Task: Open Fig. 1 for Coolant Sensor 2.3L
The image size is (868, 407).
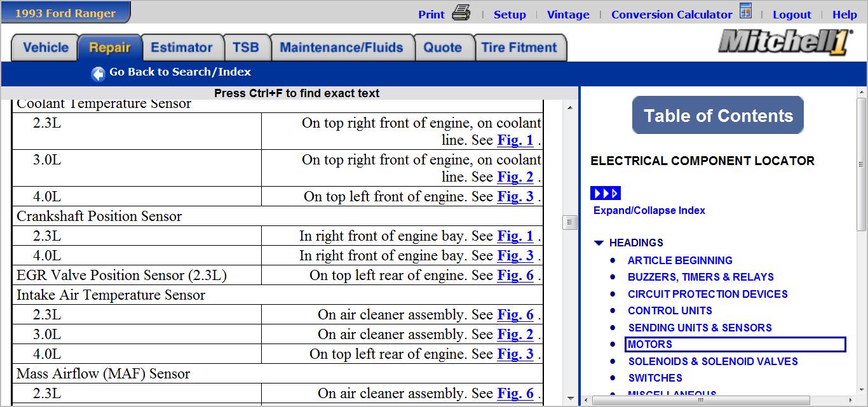Action: pyautogui.click(x=515, y=140)
